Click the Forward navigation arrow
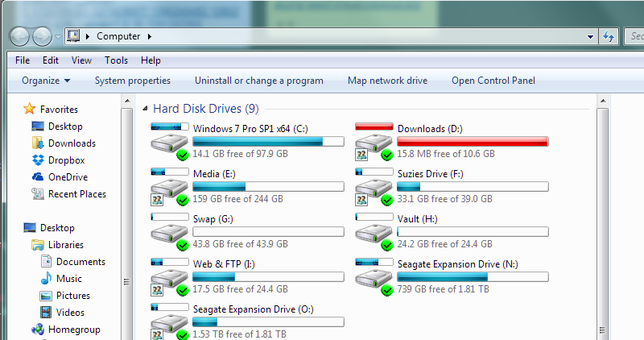This screenshot has height=340, width=644. 42,36
